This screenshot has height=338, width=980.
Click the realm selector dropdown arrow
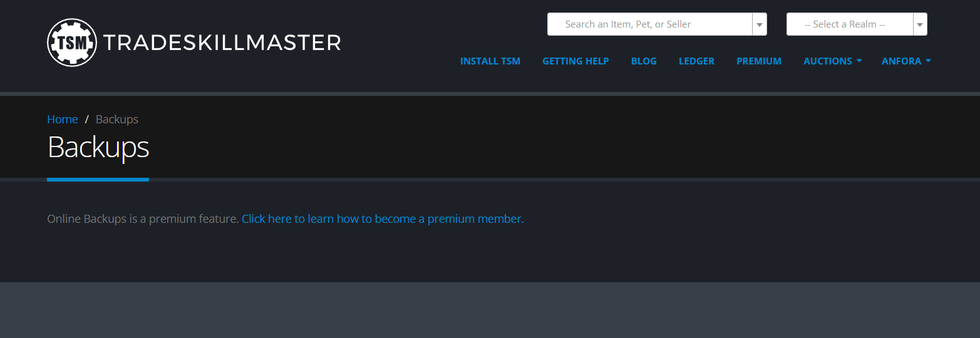click(x=920, y=24)
